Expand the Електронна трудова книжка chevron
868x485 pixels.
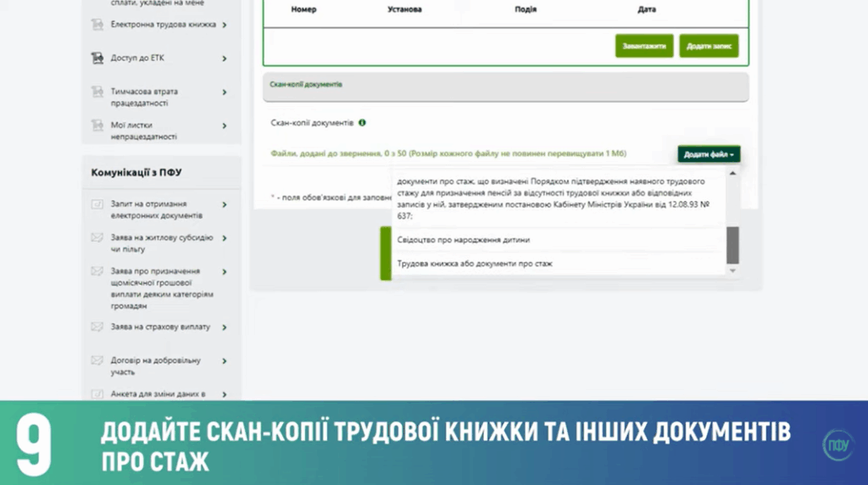pos(225,25)
